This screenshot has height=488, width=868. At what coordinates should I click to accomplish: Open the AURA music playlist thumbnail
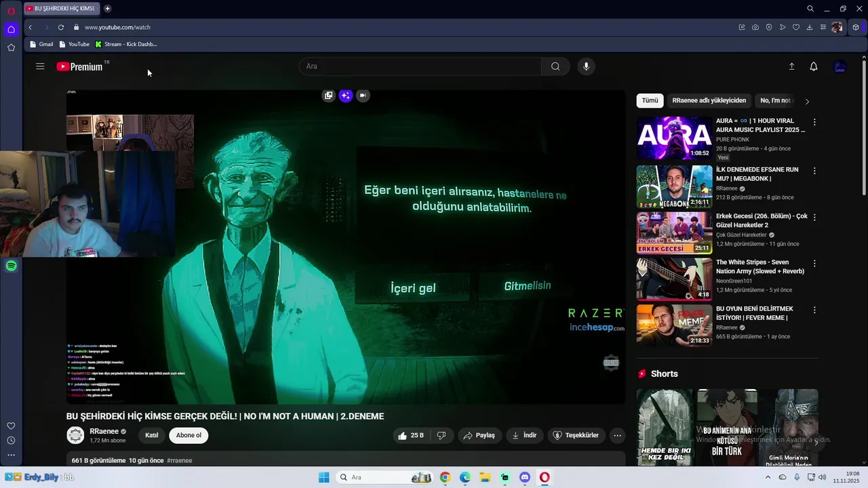(x=674, y=138)
